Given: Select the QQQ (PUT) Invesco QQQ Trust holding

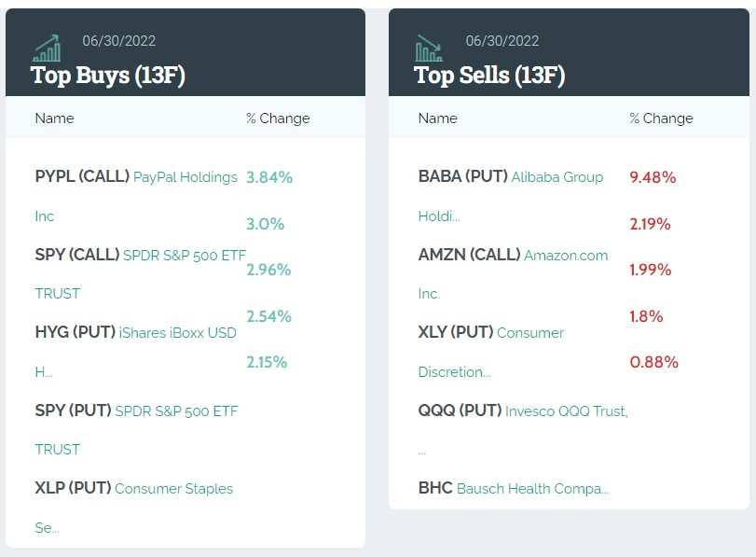Looking at the screenshot, I should coord(523,429).
